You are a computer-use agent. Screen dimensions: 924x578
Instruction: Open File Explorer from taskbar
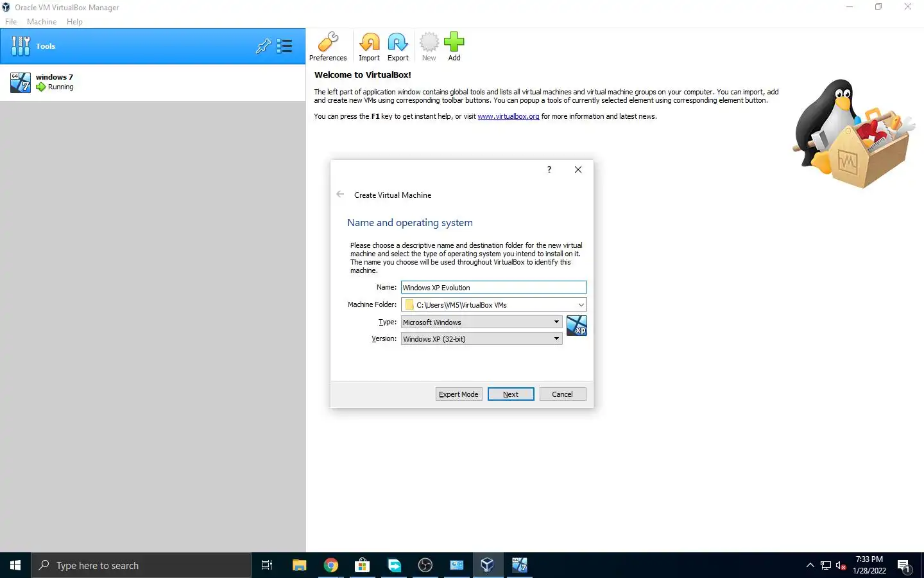click(x=300, y=565)
